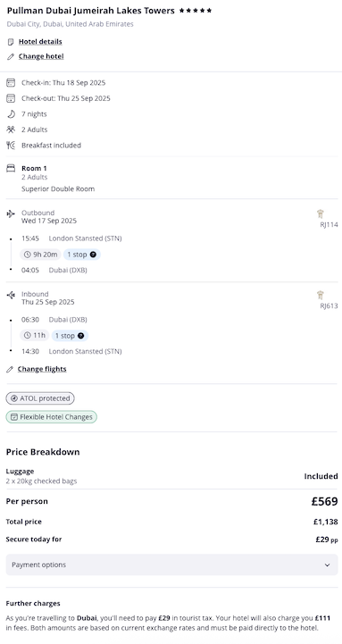Viewport: 342px width, 644px height.
Task: Click the Payment options chevron arrow
Action: pos(327,565)
